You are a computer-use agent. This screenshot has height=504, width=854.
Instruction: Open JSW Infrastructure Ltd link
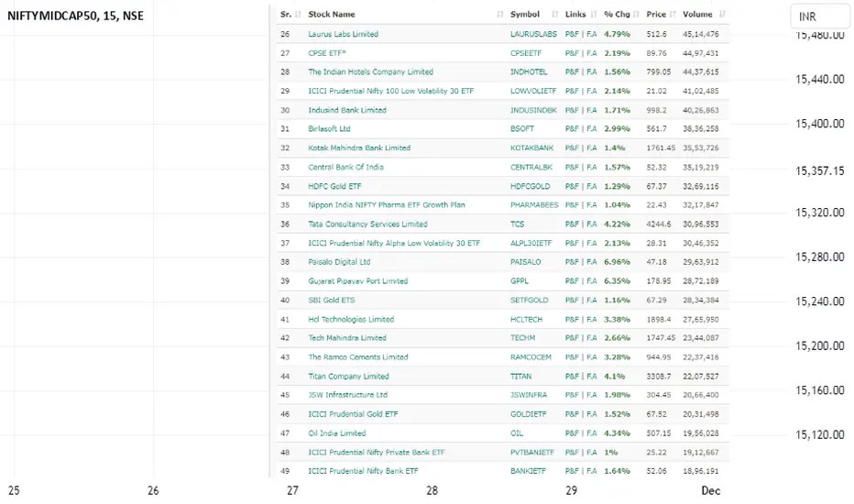(347, 394)
